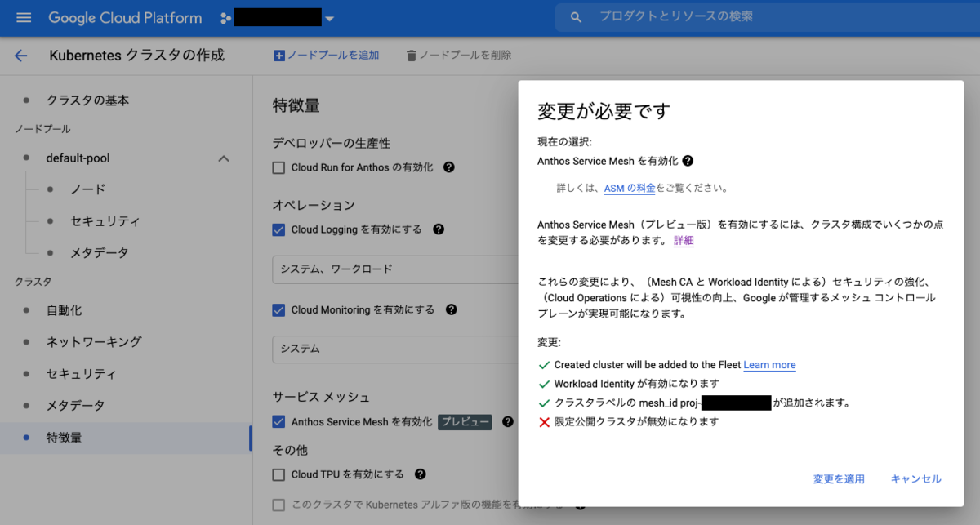Click help icon beside Cloud TPU
Image resolution: width=980 pixels, height=525 pixels.
[420, 474]
